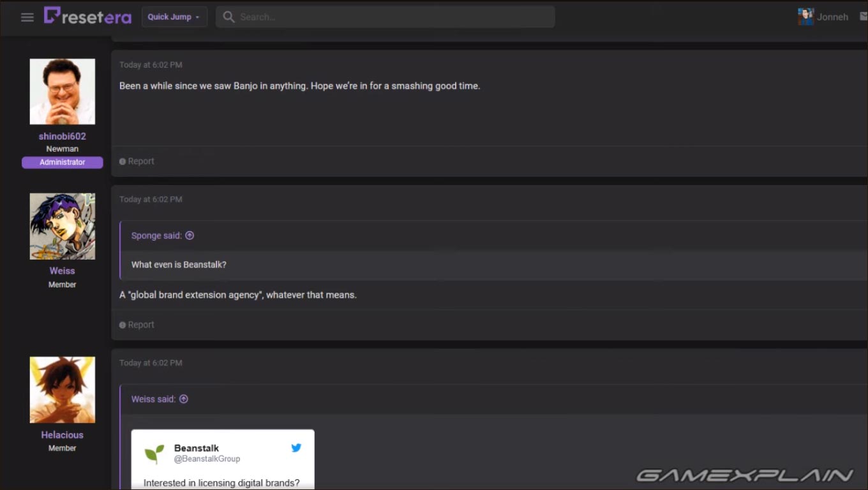Visit Weiss's profile via username
The image size is (868, 490).
tap(63, 271)
